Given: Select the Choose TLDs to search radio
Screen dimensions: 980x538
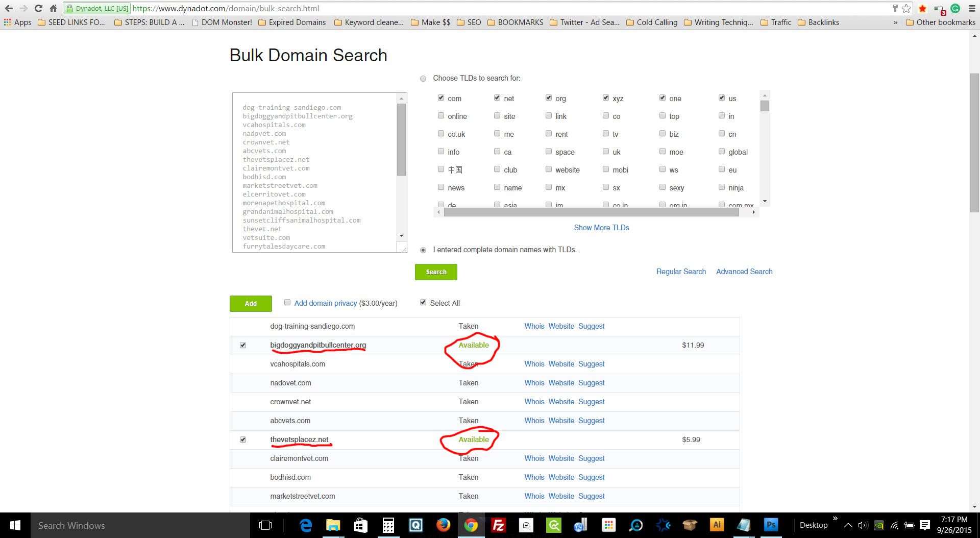Looking at the screenshot, I should 423,79.
